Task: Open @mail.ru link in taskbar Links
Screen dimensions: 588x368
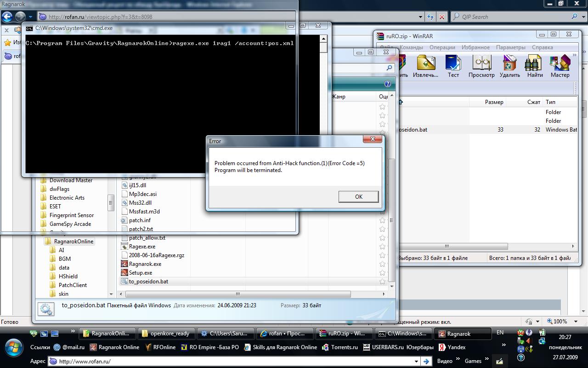Action: [69, 347]
